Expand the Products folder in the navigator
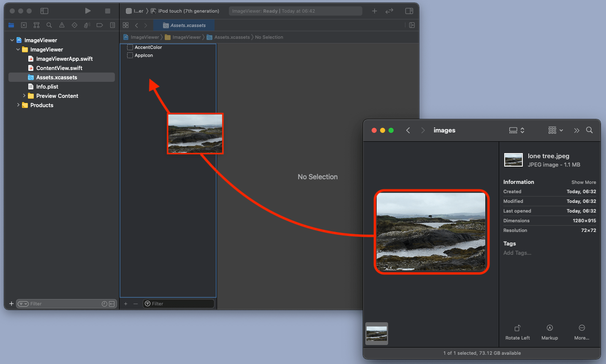Viewport: 606px width, 364px height. [x=19, y=105]
